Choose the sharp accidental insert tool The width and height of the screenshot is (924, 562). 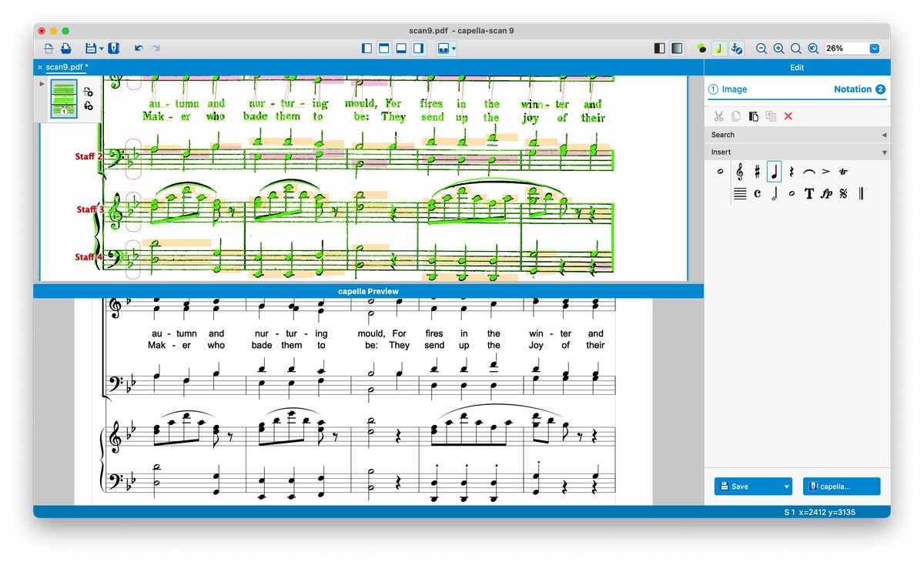click(x=757, y=172)
